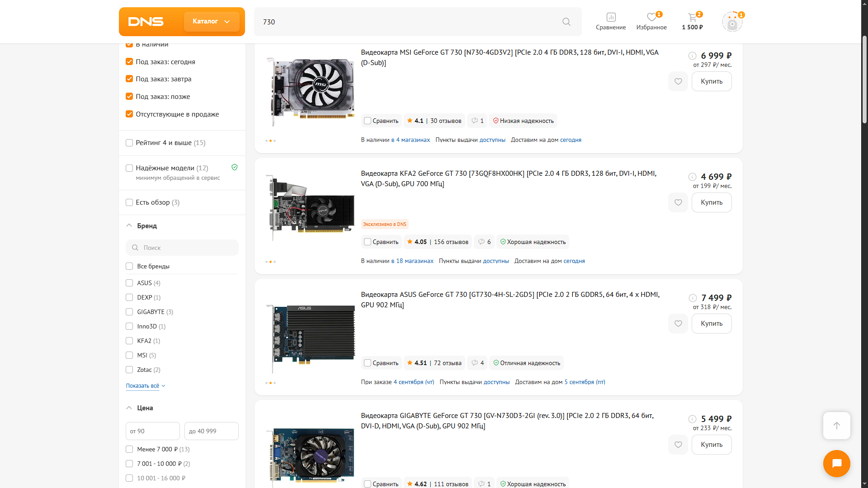Click price info icon beside 4 699 ₽
868x488 pixels.
692,177
